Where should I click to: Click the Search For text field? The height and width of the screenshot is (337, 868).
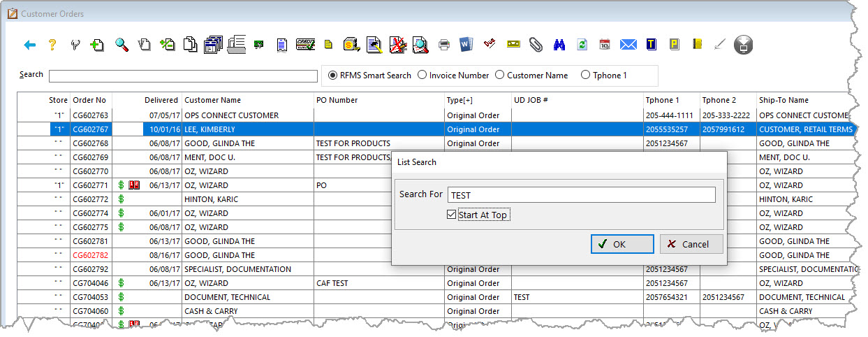pyautogui.click(x=581, y=194)
